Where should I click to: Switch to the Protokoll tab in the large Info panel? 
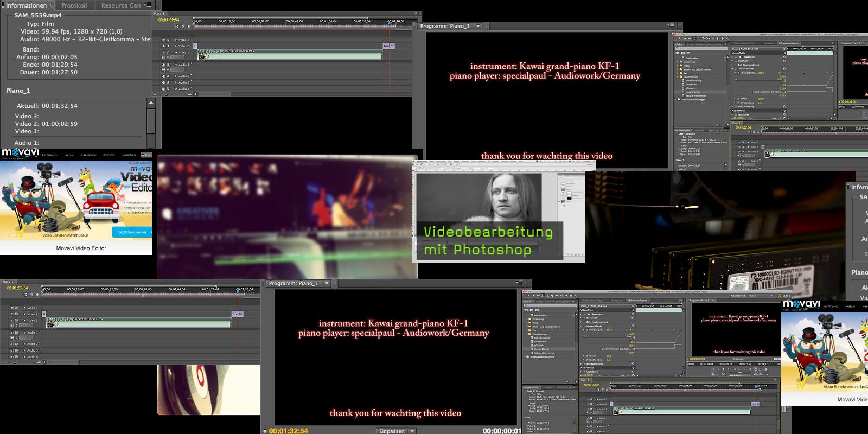click(x=74, y=5)
